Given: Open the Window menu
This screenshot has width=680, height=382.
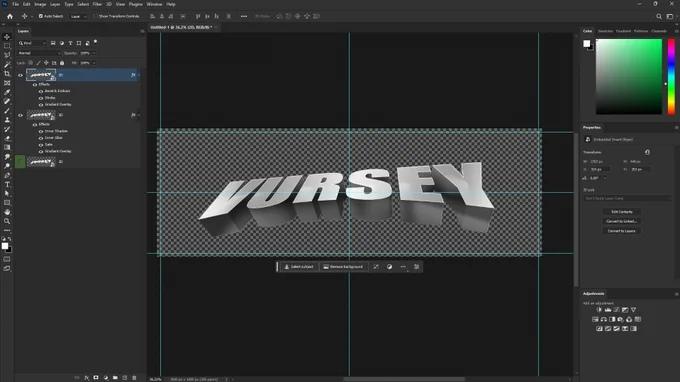Looking at the screenshot, I should point(154,4).
